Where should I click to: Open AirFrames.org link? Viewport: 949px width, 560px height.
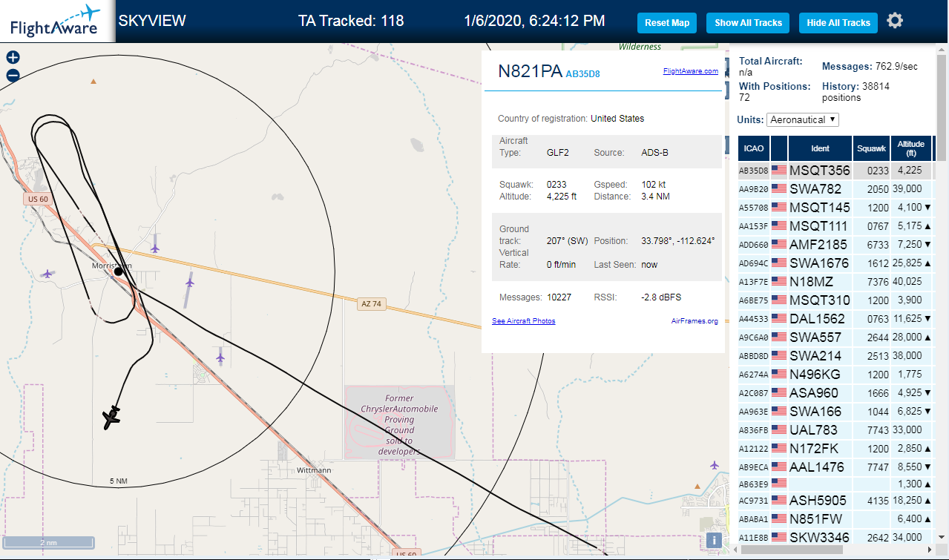[694, 321]
